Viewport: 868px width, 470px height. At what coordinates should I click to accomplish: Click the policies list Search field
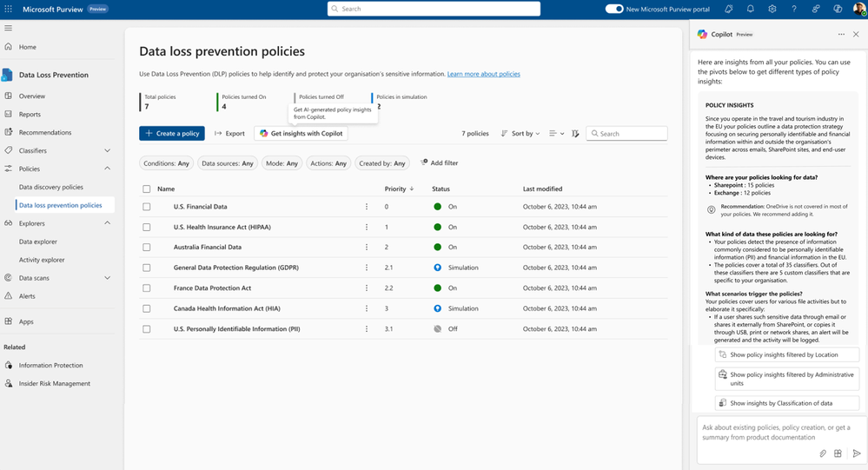click(626, 134)
